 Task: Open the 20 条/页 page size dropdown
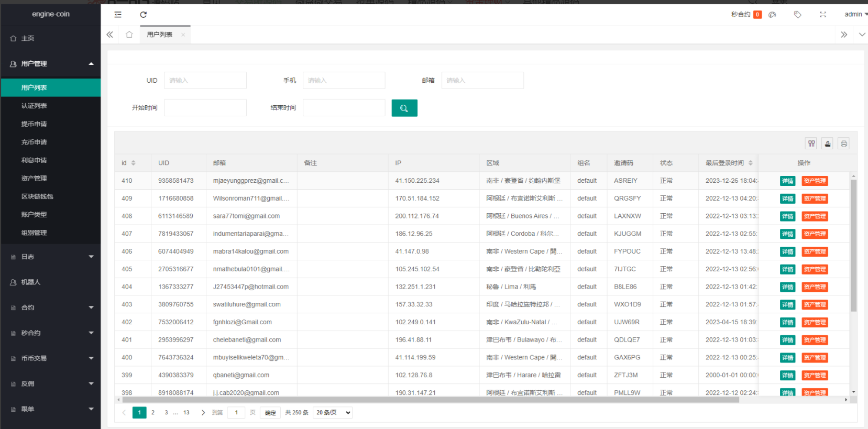pos(333,413)
